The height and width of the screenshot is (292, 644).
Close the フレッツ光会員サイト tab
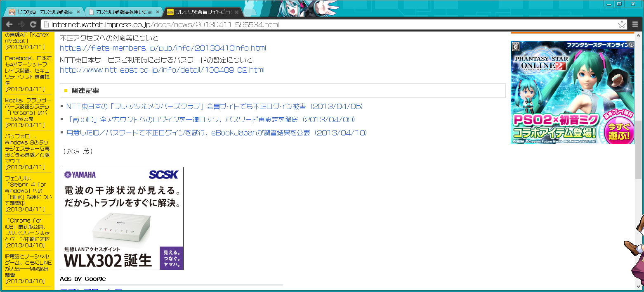[236, 12]
